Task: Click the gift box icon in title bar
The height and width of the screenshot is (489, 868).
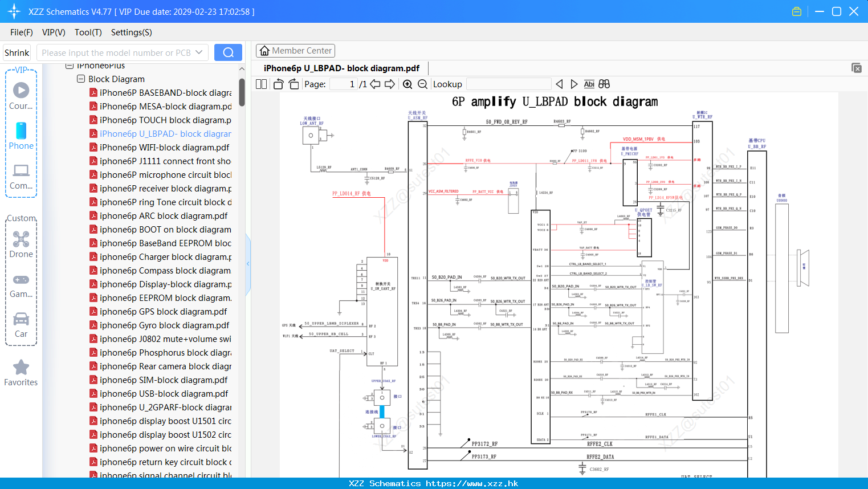Action: pyautogui.click(x=797, y=11)
